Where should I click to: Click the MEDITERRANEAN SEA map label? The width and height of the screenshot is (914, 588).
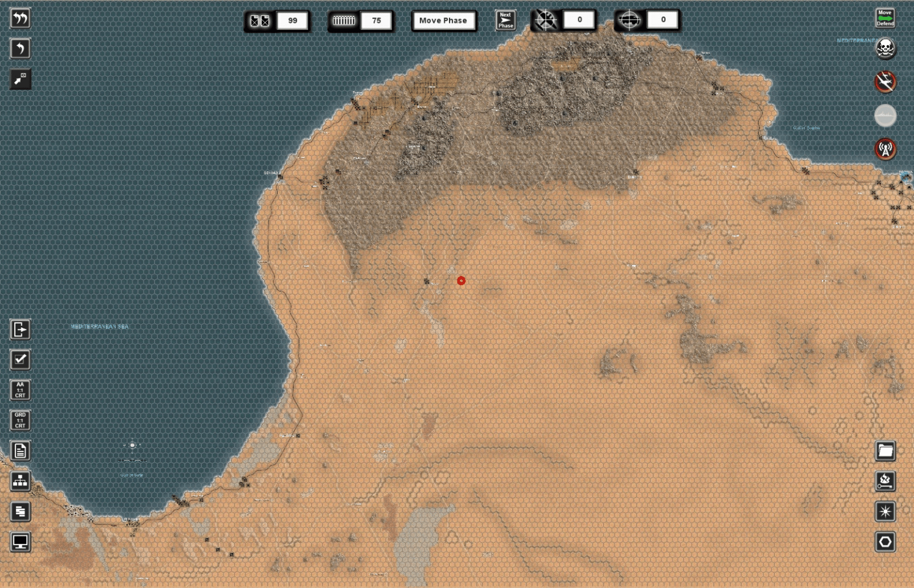point(100,327)
